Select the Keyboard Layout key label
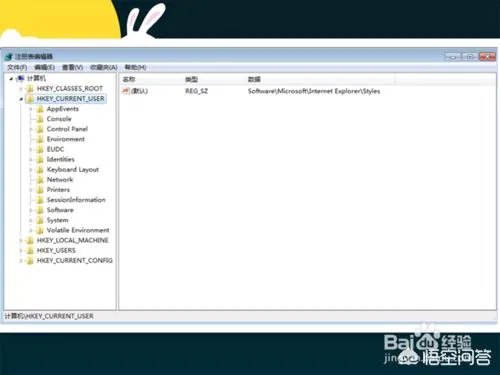Viewport: 500px width, 375px height. point(73,170)
